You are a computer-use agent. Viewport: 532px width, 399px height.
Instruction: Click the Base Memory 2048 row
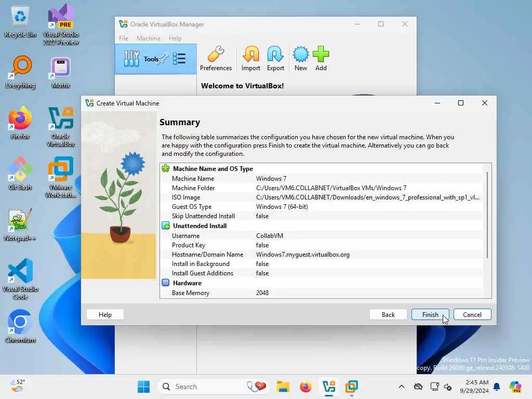coord(322,293)
